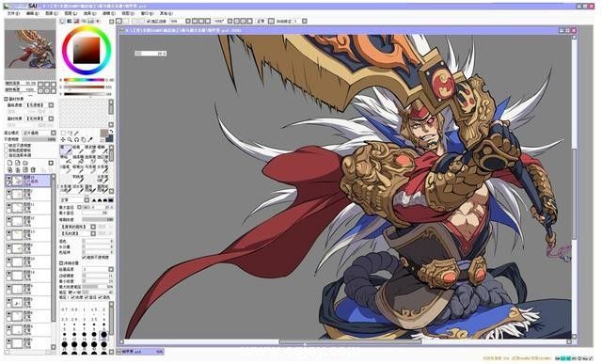
Task: Toggle visibility of the second layer
Action: click(8, 192)
